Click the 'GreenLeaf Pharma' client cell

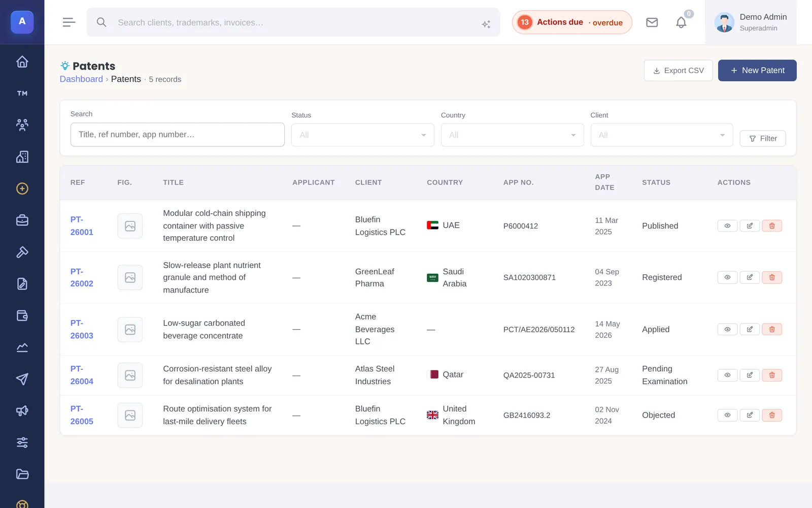[375, 277]
